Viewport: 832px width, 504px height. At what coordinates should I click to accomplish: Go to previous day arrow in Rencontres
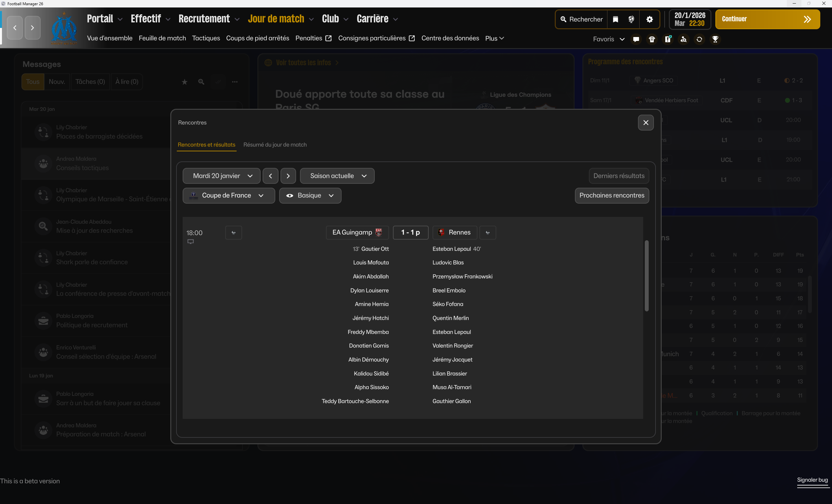pos(270,176)
